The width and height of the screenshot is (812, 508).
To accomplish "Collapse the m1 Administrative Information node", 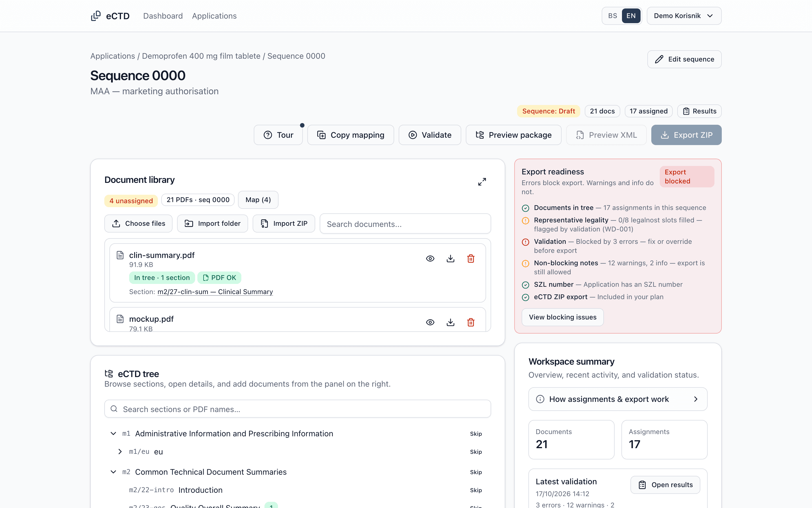I will coord(113,433).
